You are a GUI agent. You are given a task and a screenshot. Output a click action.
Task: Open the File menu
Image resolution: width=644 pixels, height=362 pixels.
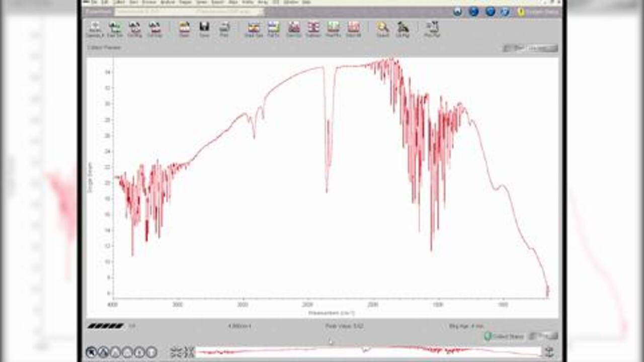point(94,3)
